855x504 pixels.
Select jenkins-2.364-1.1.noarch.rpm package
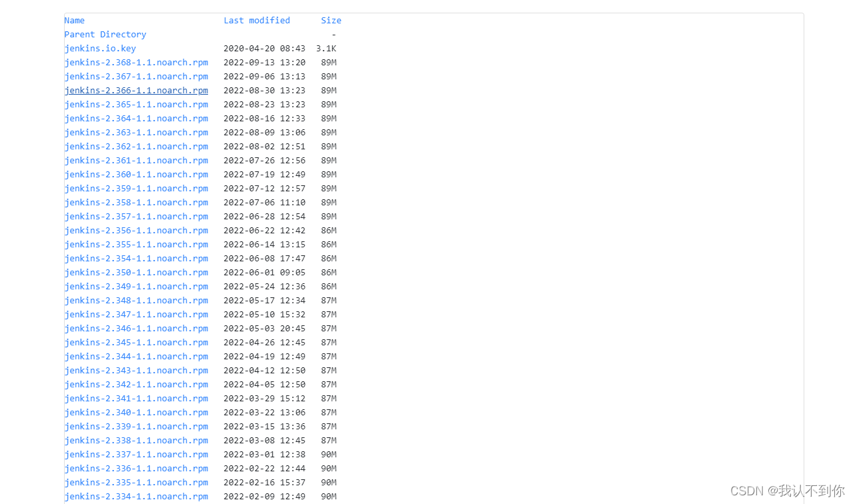(136, 119)
